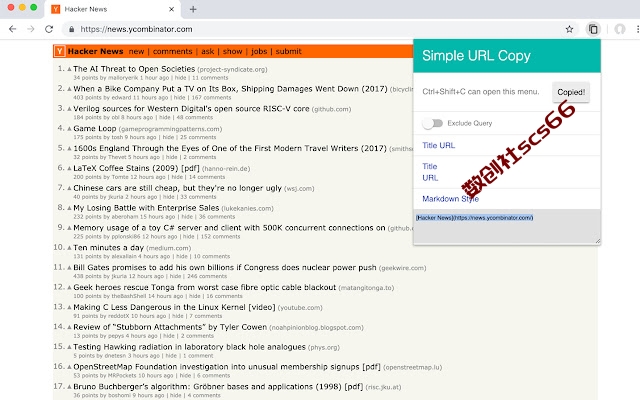Open the 'submit' header link
The height and width of the screenshot is (400, 640).
pyautogui.click(x=288, y=51)
